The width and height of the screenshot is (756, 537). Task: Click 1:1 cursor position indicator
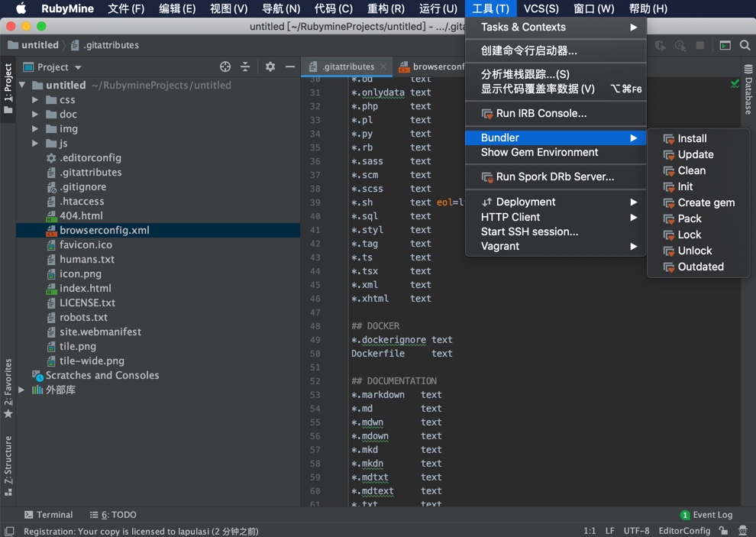590,530
